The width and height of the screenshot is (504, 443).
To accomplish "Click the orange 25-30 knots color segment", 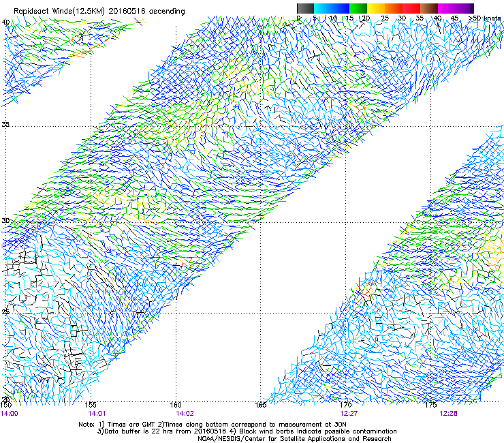I will click(394, 8).
